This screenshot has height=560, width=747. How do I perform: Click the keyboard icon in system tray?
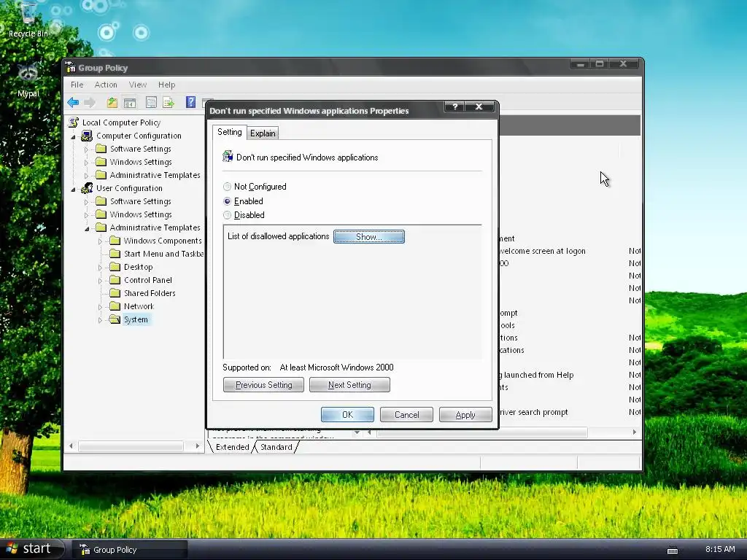point(672,550)
